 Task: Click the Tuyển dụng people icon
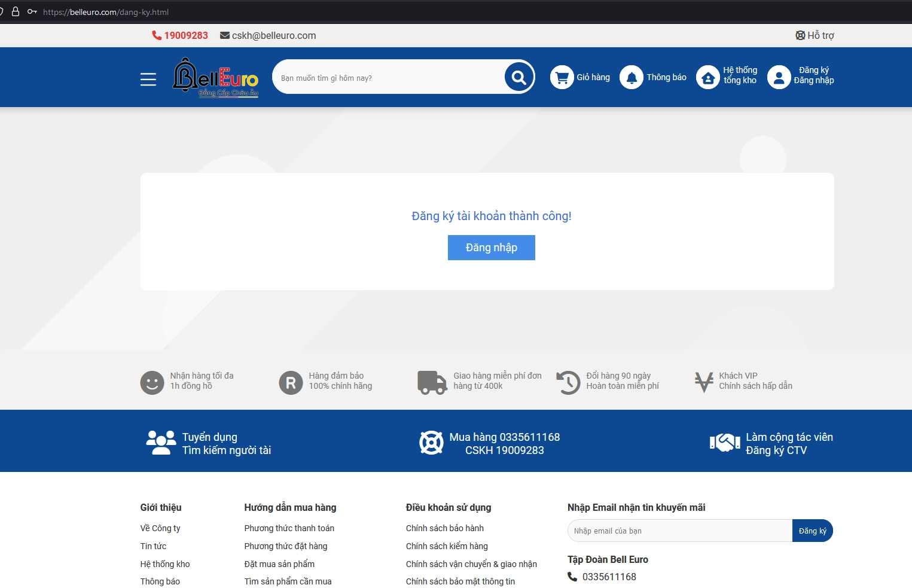[161, 443]
